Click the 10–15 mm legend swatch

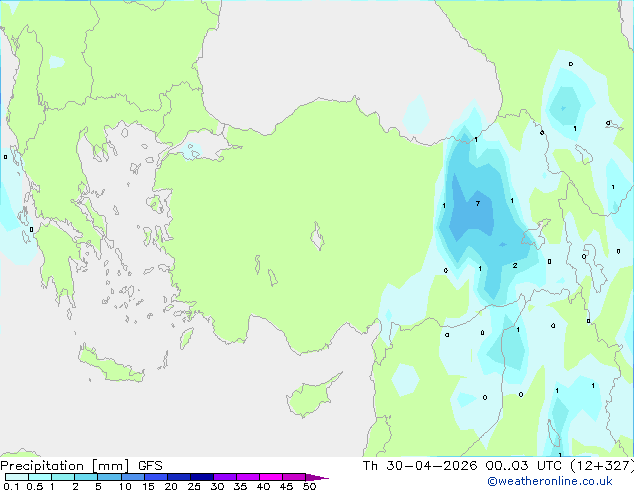click(x=133, y=477)
